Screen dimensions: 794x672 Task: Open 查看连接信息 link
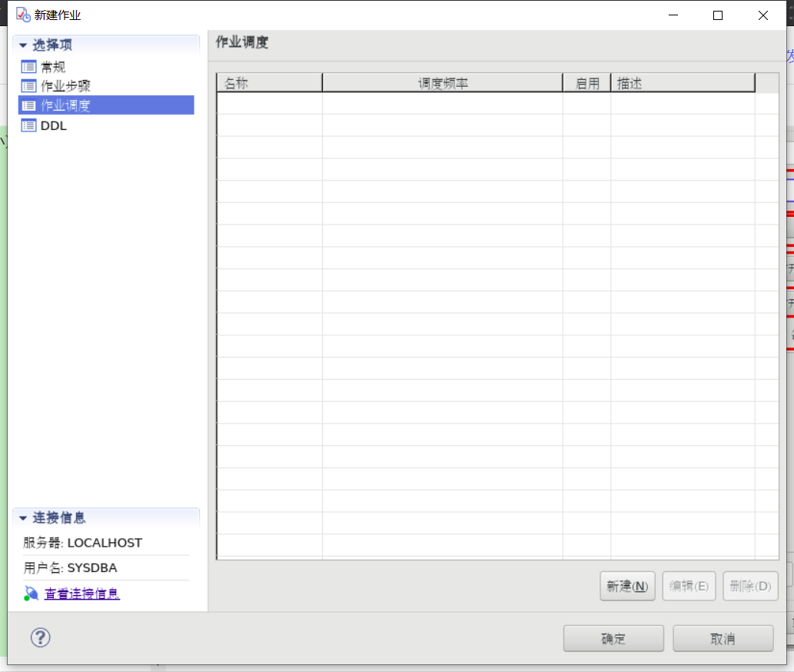click(81, 593)
